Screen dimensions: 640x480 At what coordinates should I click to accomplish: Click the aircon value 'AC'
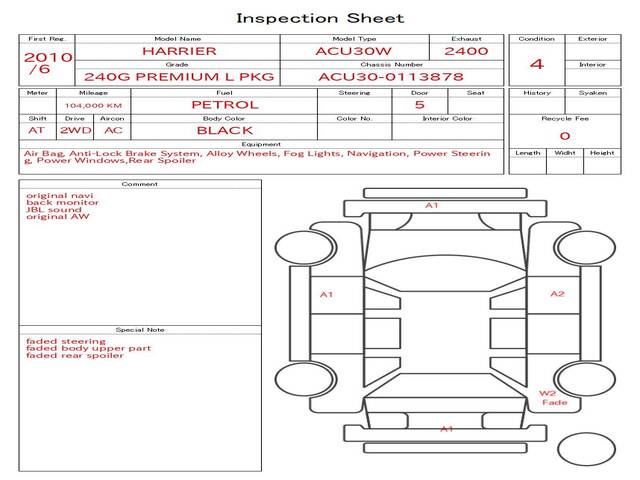[113, 131]
